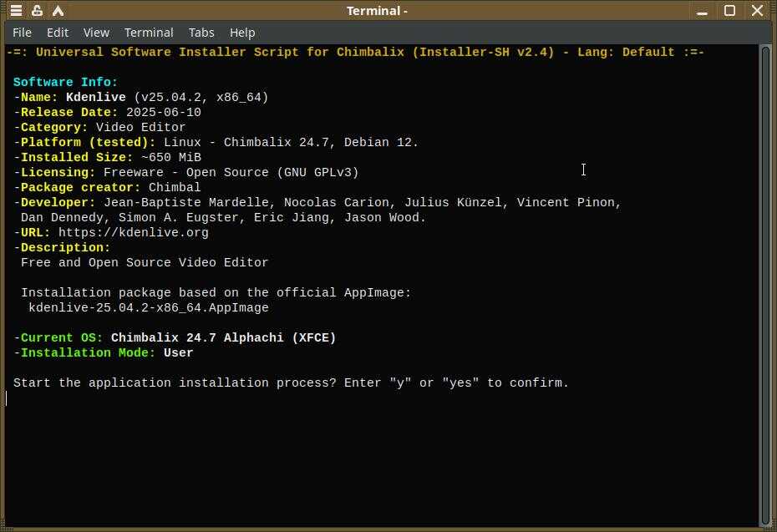Open the Edit menu
The height and width of the screenshot is (532, 777).
(58, 33)
